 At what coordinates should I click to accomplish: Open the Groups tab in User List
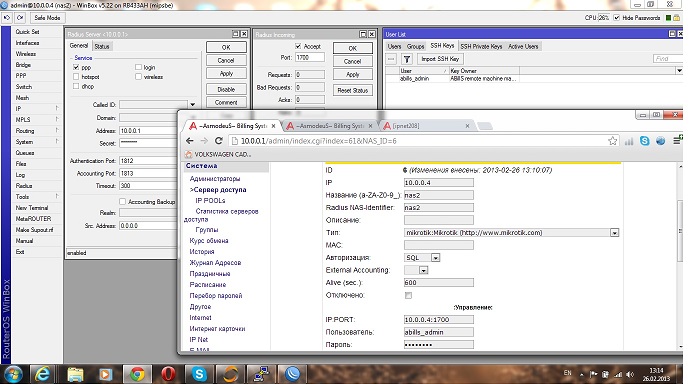[415, 46]
